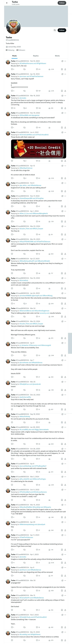Viewport: 72px width, 644px height.
Task: Expand more menu on the Feb 9 post
Action: (65, 183)
